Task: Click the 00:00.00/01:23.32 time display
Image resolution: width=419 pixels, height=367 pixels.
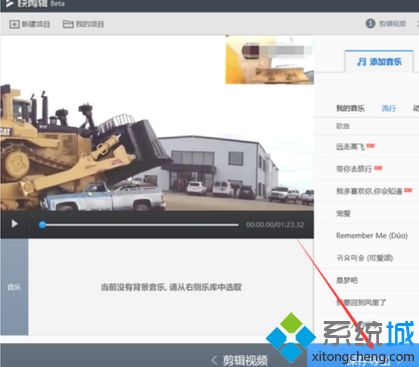Action: click(275, 225)
